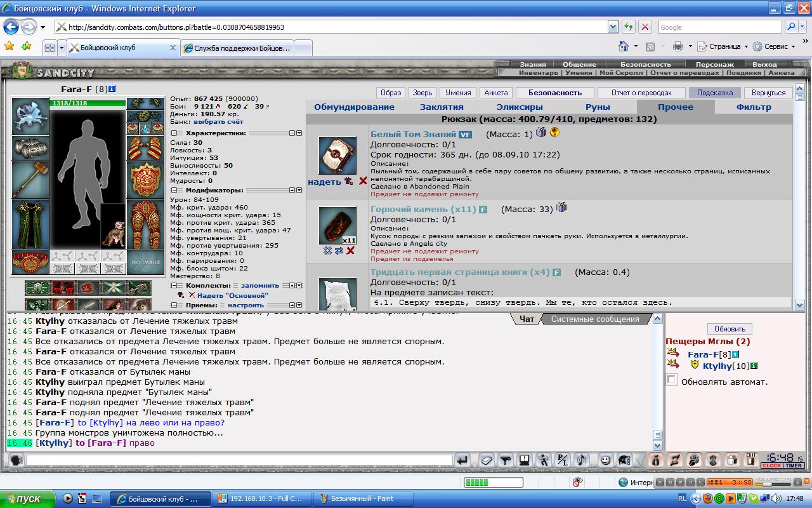Switch to the Заклятия inventory tab

tap(442, 107)
